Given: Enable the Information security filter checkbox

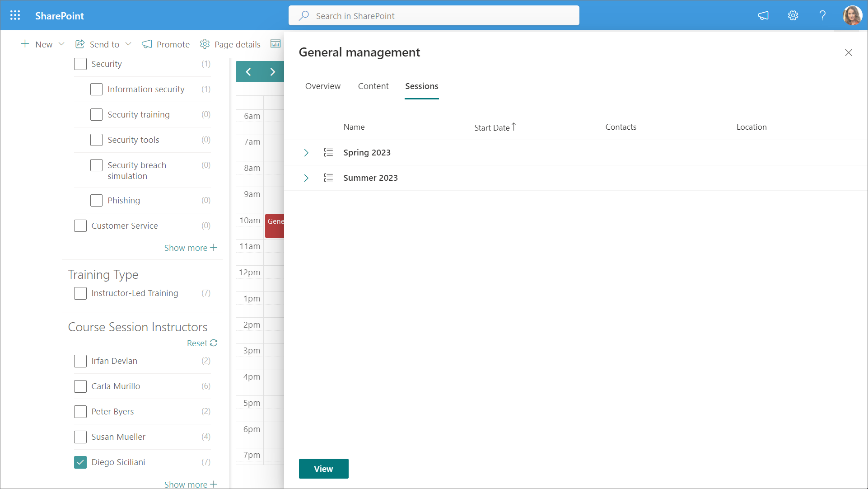Looking at the screenshot, I should click(x=96, y=89).
